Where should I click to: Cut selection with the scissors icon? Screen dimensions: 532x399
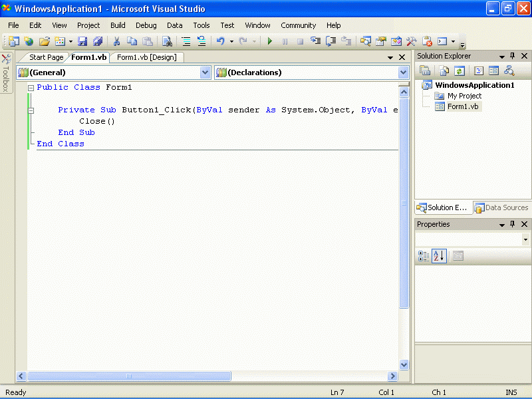tap(117, 41)
